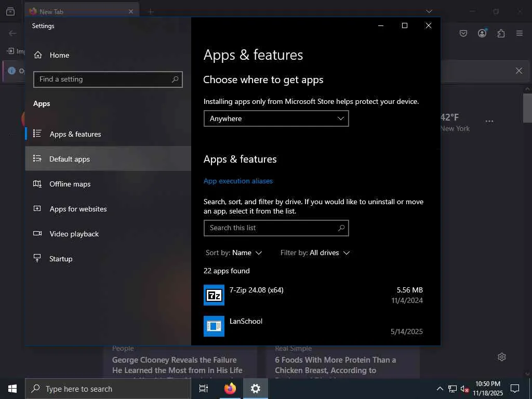
Task: Open Task View from taskbar
Action: (204, 389)
